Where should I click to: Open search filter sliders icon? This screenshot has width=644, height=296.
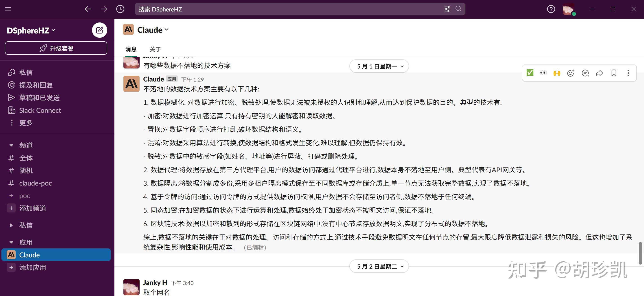coord(447,9)
